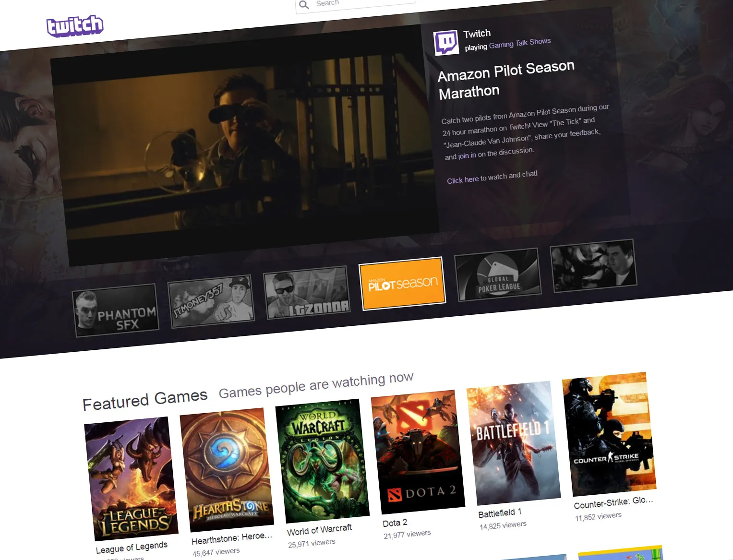Screen dimensions: 733x560
Task: Click the Battlefield 1 title text
Action: (500, 513)
